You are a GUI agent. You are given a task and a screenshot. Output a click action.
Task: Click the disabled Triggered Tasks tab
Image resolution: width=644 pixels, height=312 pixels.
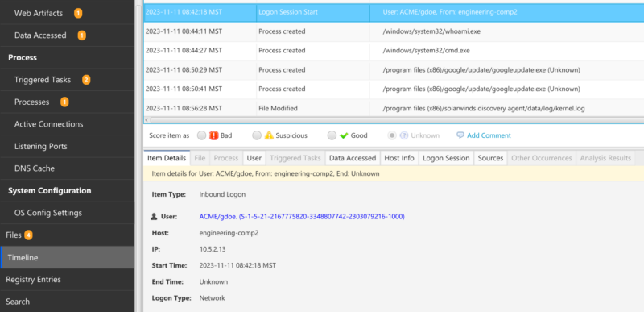pyautogui.click(x=295, y=158)
